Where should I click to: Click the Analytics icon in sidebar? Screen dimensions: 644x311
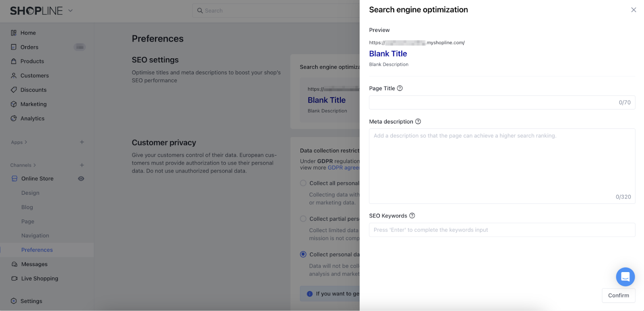pos(14,119)
